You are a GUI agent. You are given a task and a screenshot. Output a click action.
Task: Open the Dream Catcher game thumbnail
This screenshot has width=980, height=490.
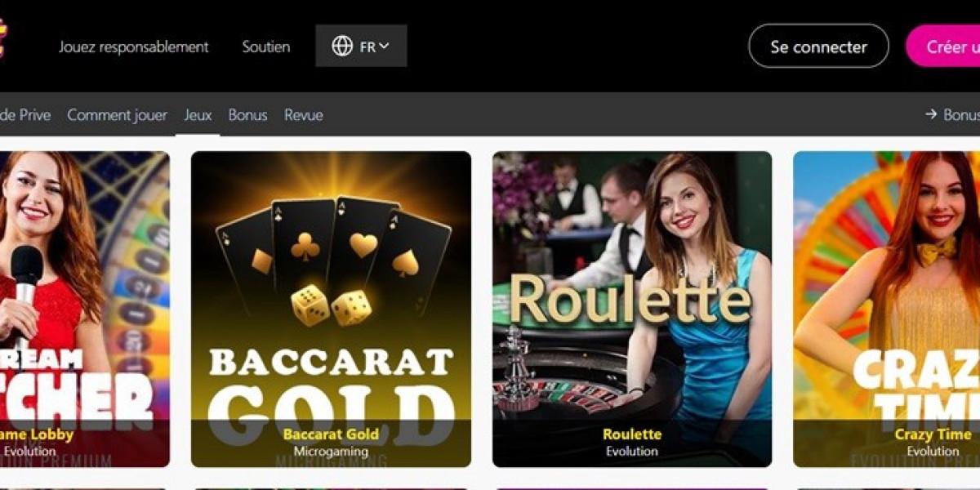click(x=85, y=310)
